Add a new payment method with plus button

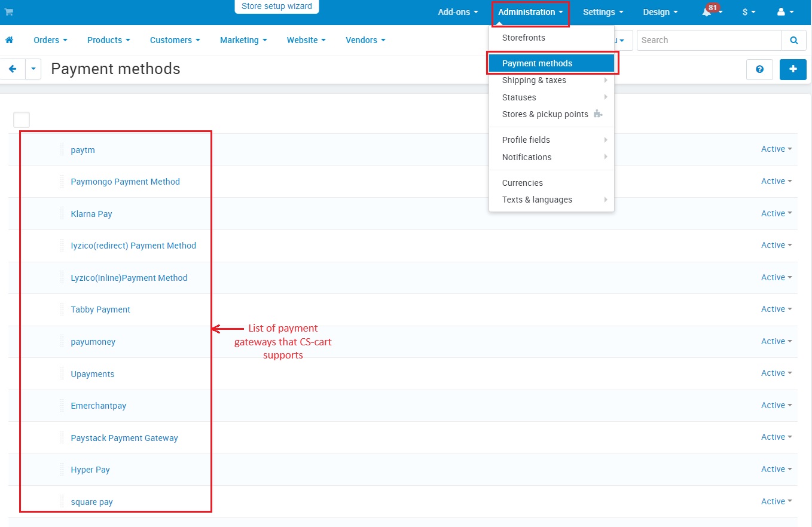(x=793, y=69)
